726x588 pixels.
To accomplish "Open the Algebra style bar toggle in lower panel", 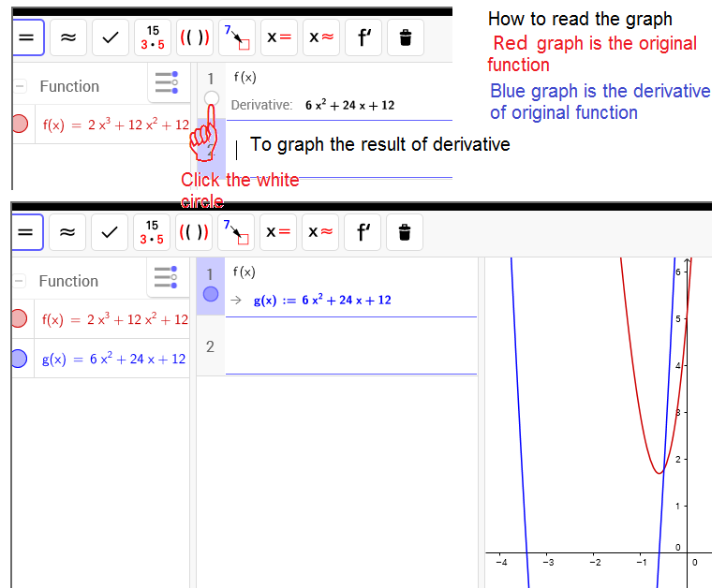I will pos(166,278).
